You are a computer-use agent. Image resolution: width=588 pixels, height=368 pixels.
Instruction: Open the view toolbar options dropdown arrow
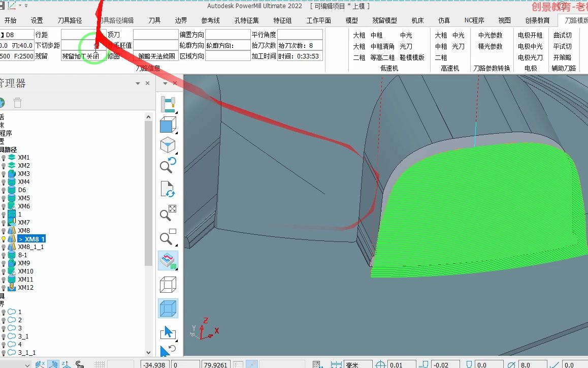tap(165, 83)
